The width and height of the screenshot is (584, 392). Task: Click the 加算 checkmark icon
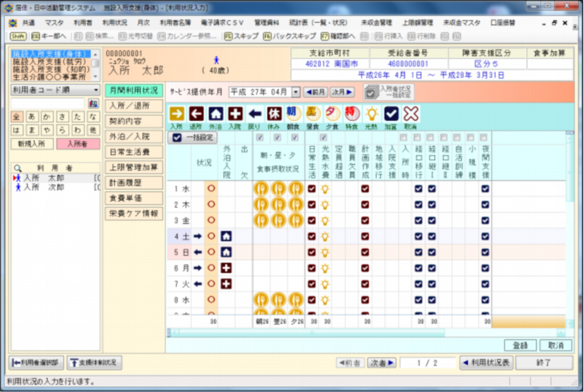(x=391, y=114)
